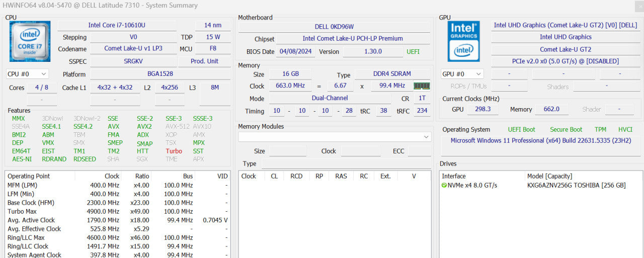The height and width of the screenshot is (258, 644).
Task: Click the green UEFI label beside BIOS version
Action: coord(413,51)
